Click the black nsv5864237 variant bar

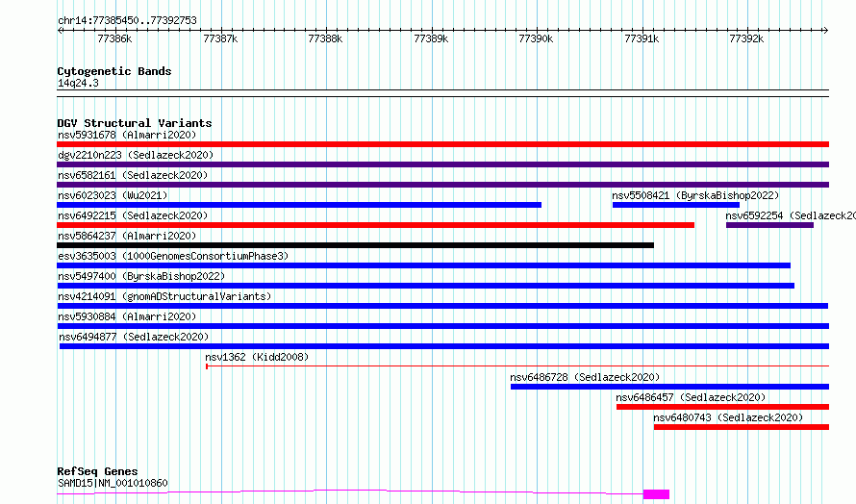356,245
